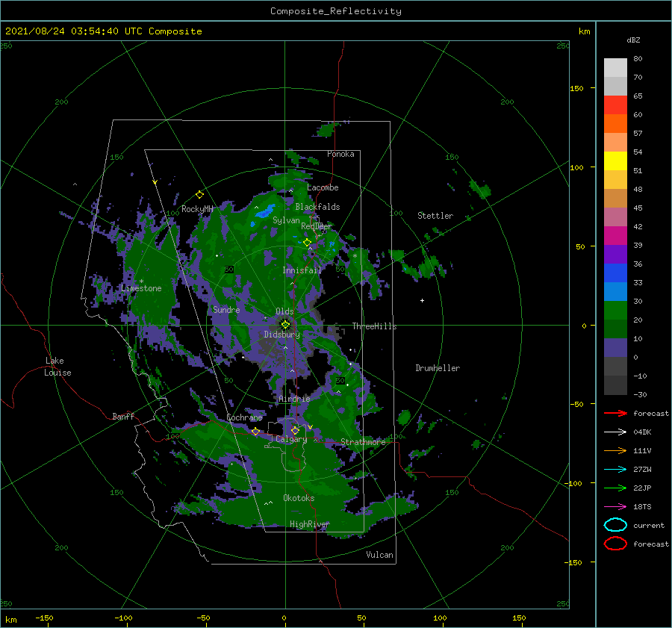
Task: Select the magenta 42-39 dBZ swatch
Action: (x=615, y=236)
